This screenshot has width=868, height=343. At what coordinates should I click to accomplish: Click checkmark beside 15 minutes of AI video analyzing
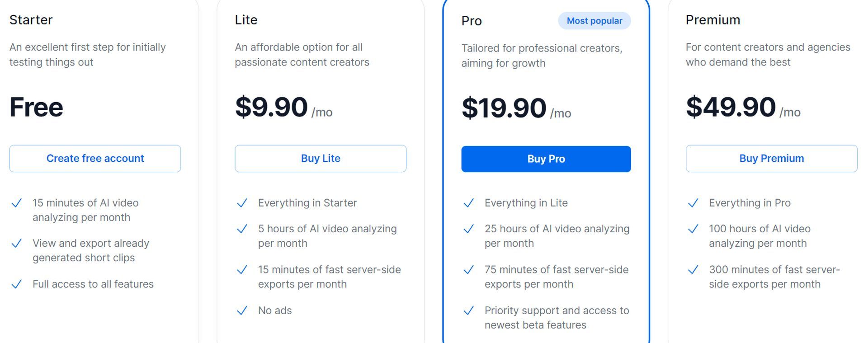[x=16, y=203]
